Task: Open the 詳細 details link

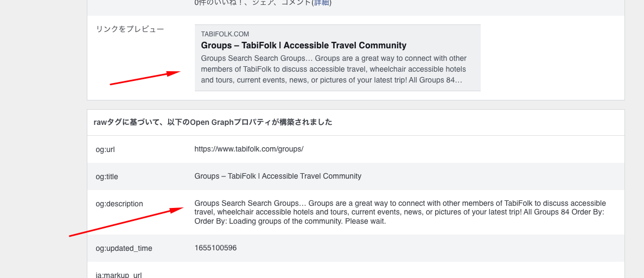Action: [322, 3]
